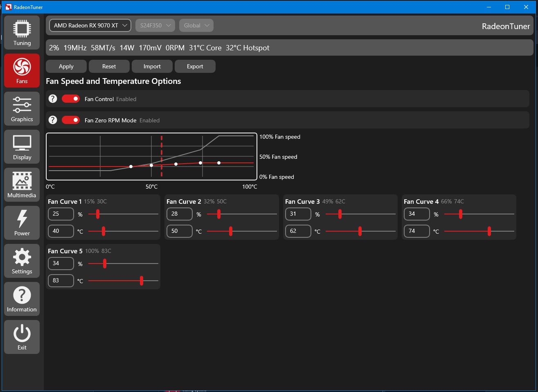Image resolution: width=538 pixels, height=392 pixels.
Task: Click the RadeonTuner logo in title bar
Action: click(x=8, y=7)
